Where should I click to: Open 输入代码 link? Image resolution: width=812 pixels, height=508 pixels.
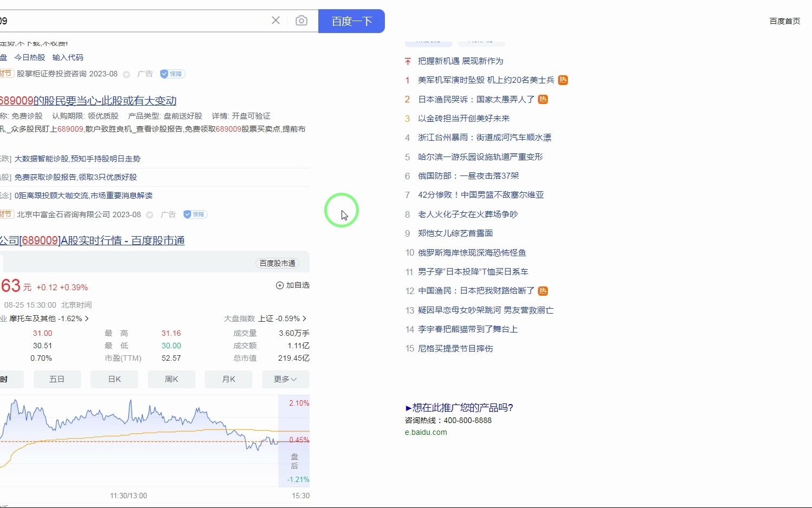point(68,57)
